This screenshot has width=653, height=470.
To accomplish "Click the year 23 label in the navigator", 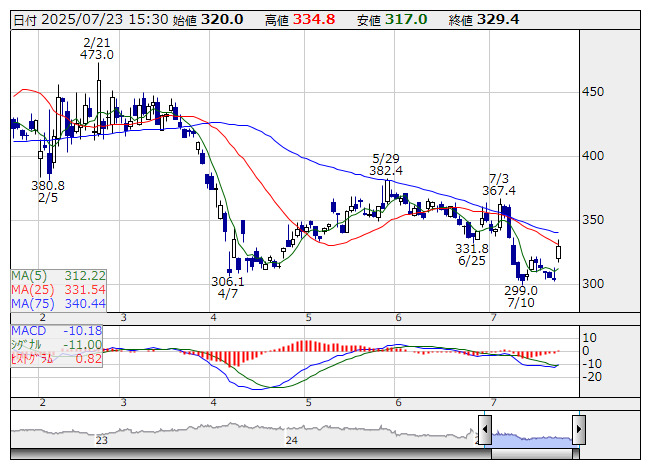I will [102, 440].
